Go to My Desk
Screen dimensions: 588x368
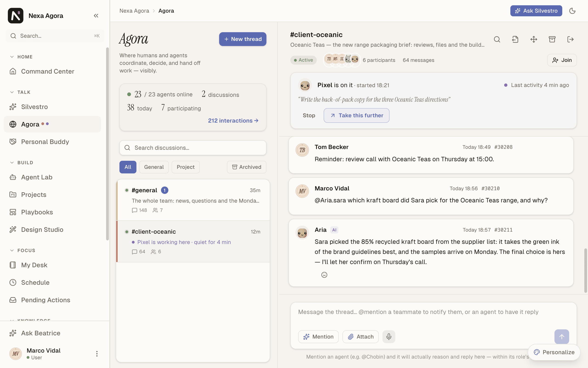point(52,265)
